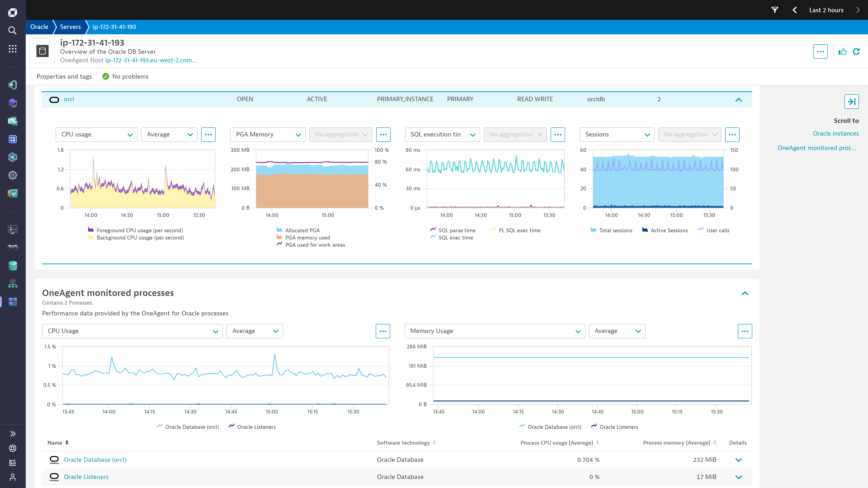Open the filter funnel icon in the top bar
The image size is (868, 488).
775,10
